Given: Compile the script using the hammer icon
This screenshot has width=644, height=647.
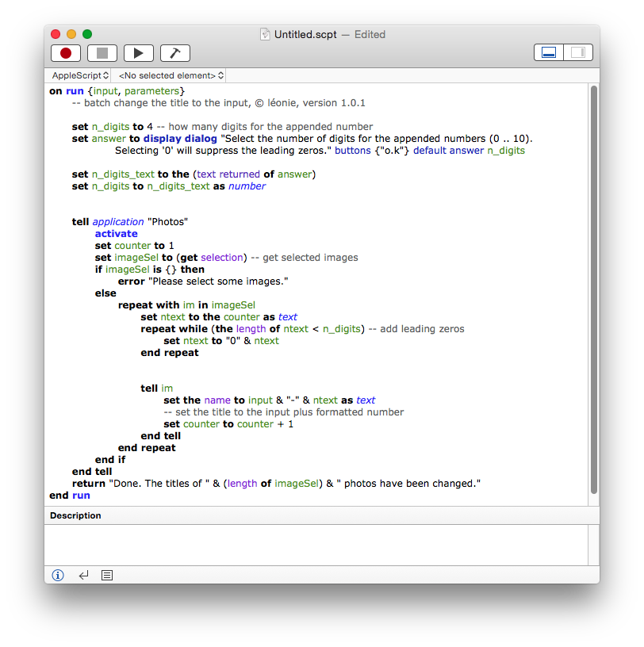Looking at the screenshot, I should [x=175, y=53].
